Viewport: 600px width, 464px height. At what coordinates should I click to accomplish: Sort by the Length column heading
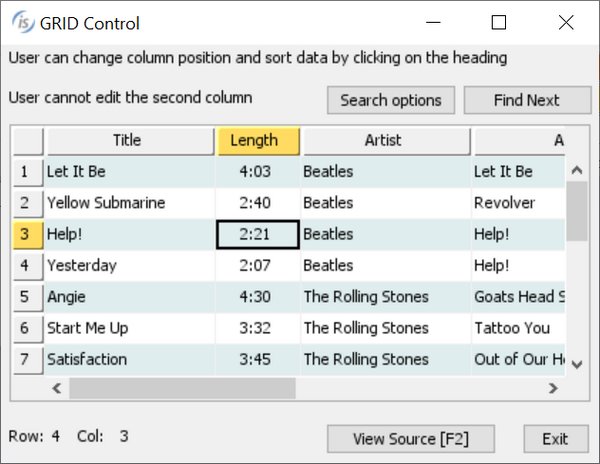(x=258, y=141)
